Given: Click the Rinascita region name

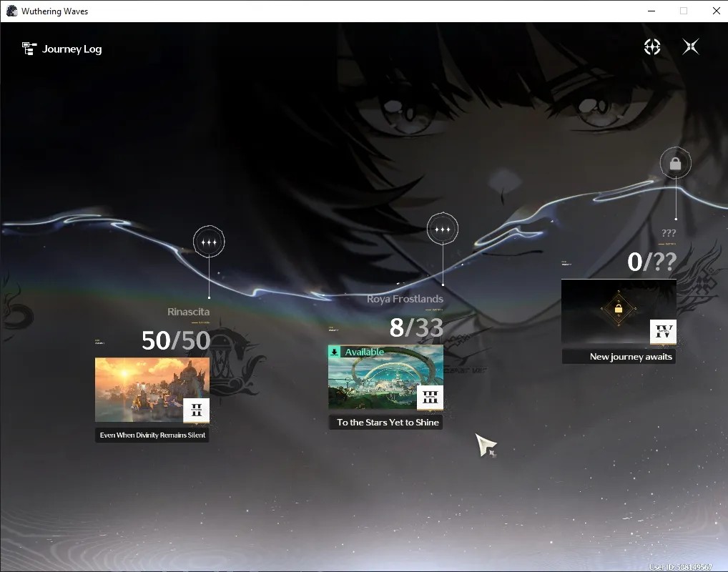Looking at the screenshot, I should 189,312.
